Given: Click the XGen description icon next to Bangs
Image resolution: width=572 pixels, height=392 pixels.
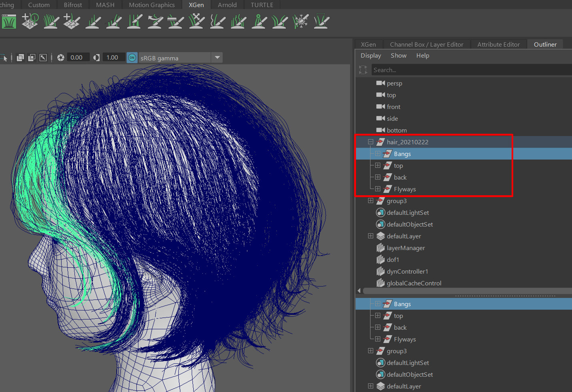Looking at the screenshot, I should point(388,154).
